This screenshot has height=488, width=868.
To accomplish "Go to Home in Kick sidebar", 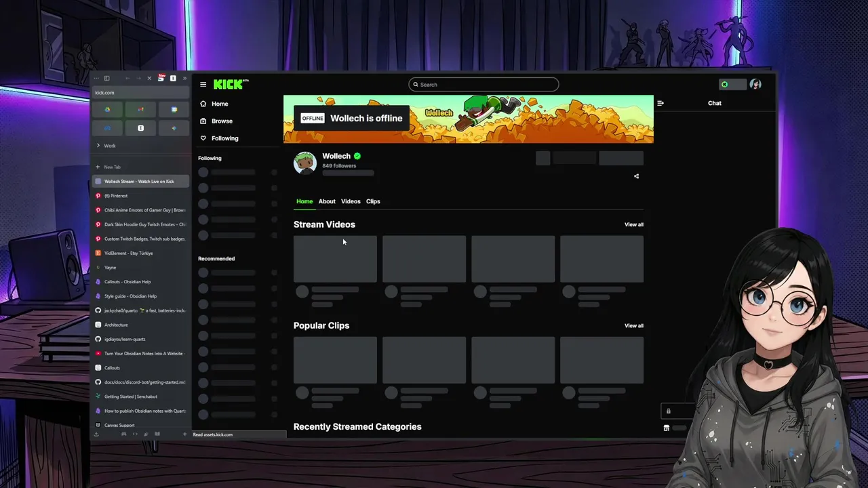I will click(x=214, y=104).
